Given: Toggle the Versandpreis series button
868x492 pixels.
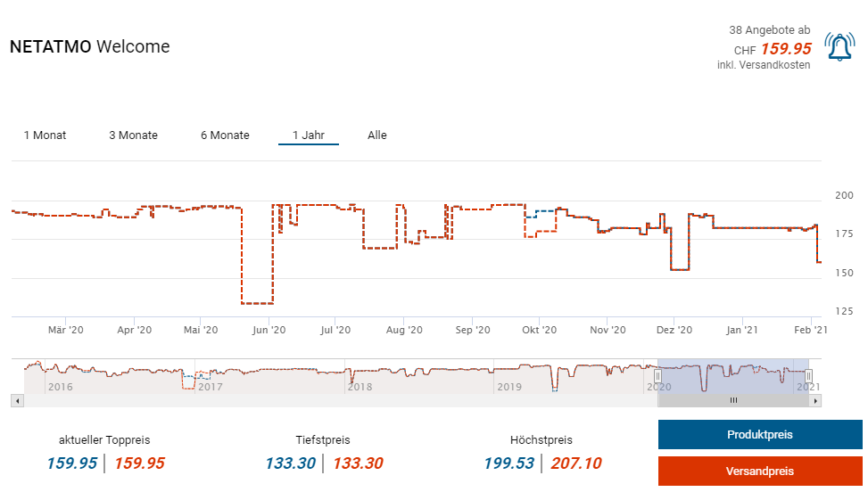Looking at the screenshot, I should pyautogui.click(x=760, y=471).
